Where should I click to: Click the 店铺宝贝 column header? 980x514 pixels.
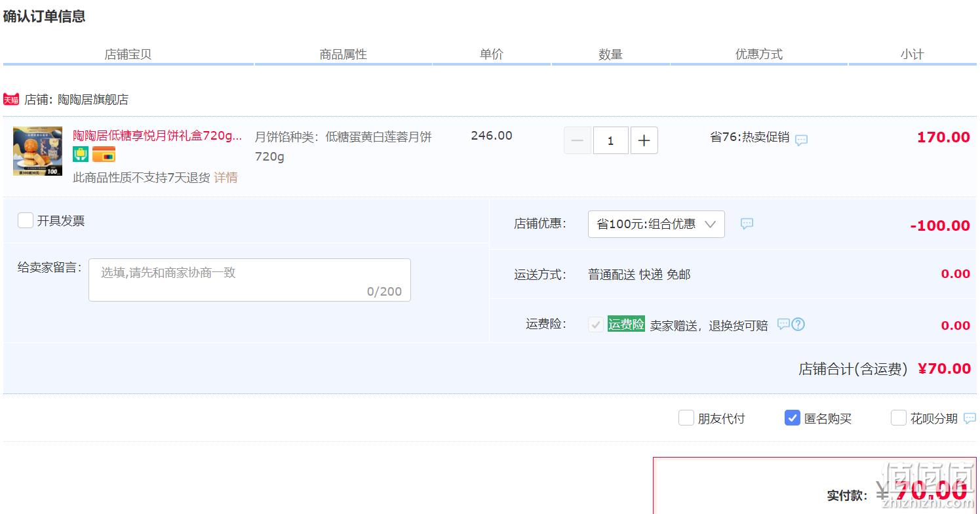128,54
